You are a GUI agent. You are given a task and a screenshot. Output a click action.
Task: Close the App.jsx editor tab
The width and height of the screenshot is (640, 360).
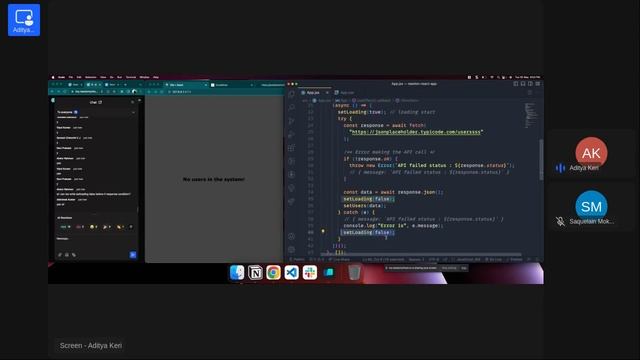point(327,93)
